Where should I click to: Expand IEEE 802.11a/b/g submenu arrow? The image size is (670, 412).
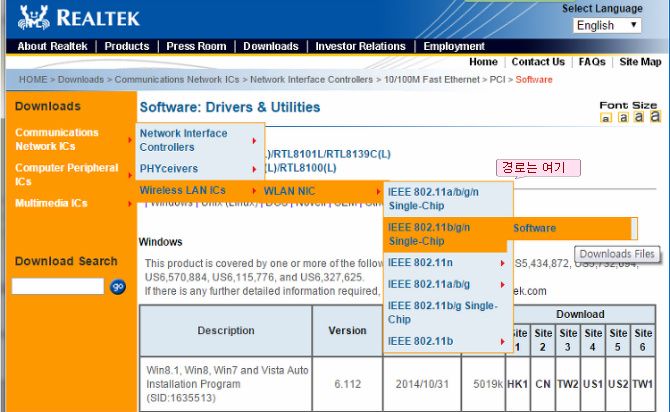click(502, 285)
